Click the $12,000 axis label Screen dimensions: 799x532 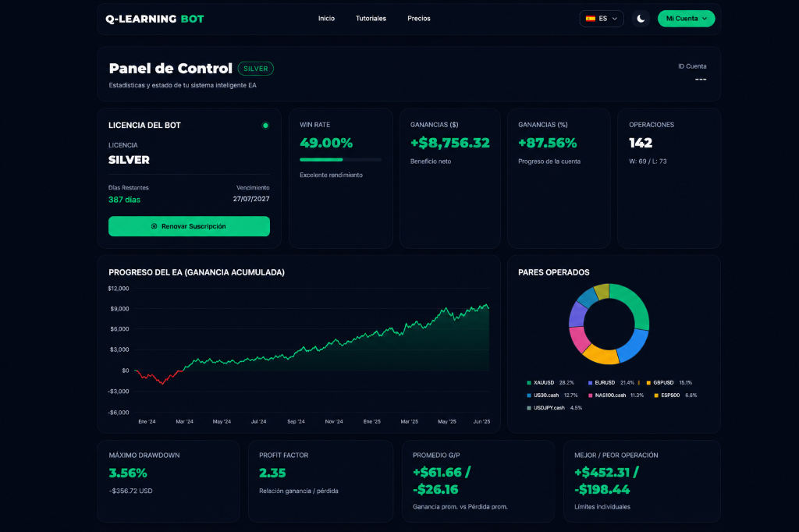click(x=119, y=289)
